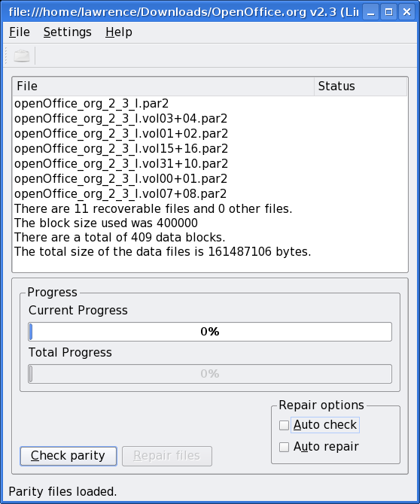Click the Repair files button

click(167, 456)
